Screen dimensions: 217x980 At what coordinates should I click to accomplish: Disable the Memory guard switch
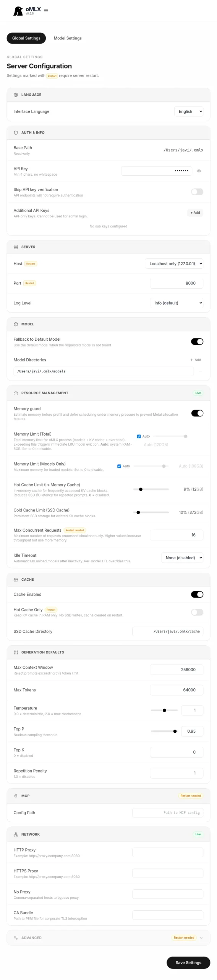pyautogui.click(x=197, y=413)
